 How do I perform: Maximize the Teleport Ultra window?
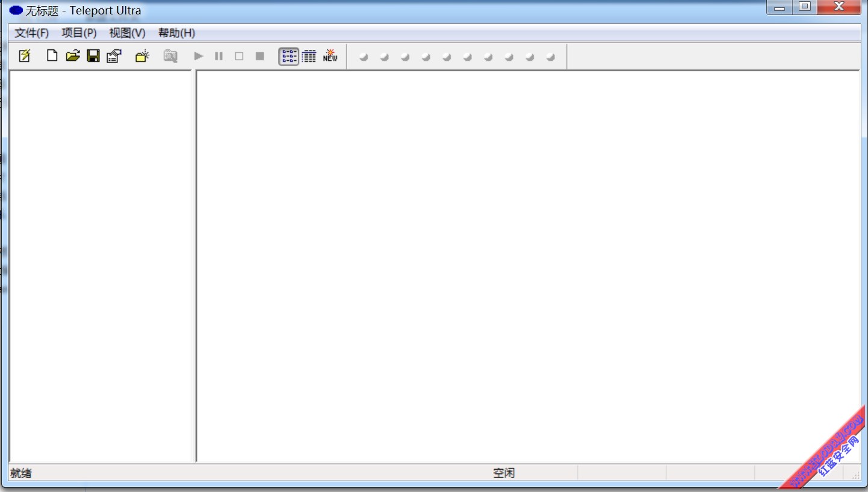(805, 7)
